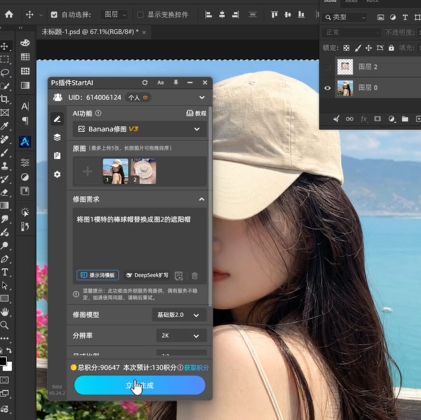
Task: Toggle lock position icon in Layers
Action: pos(368,48)
